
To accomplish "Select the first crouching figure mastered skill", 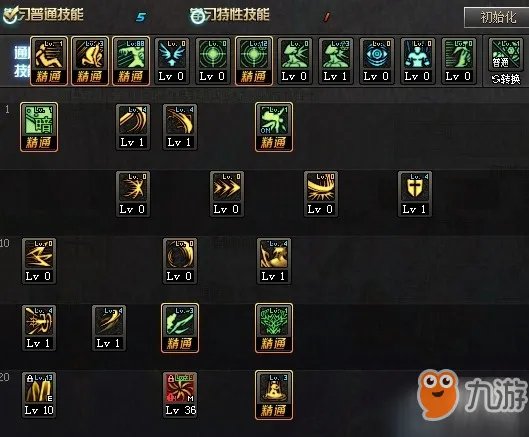I will tap(49, 61).
